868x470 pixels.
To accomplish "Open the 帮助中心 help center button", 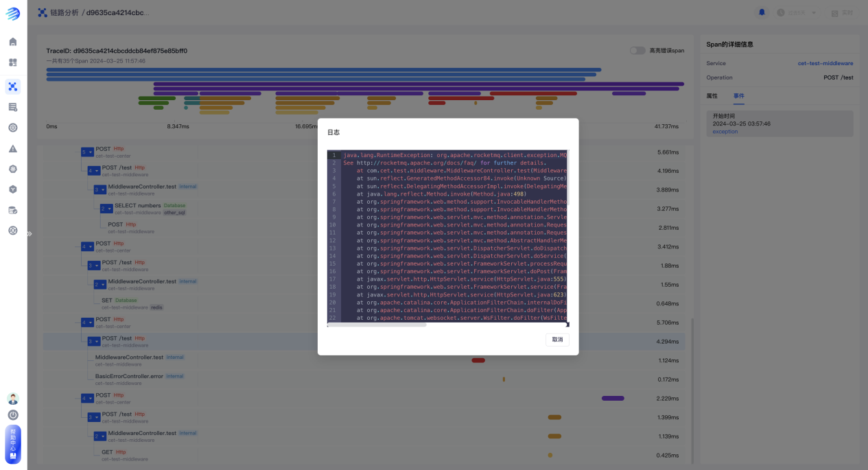I will [x=13, y=443].
